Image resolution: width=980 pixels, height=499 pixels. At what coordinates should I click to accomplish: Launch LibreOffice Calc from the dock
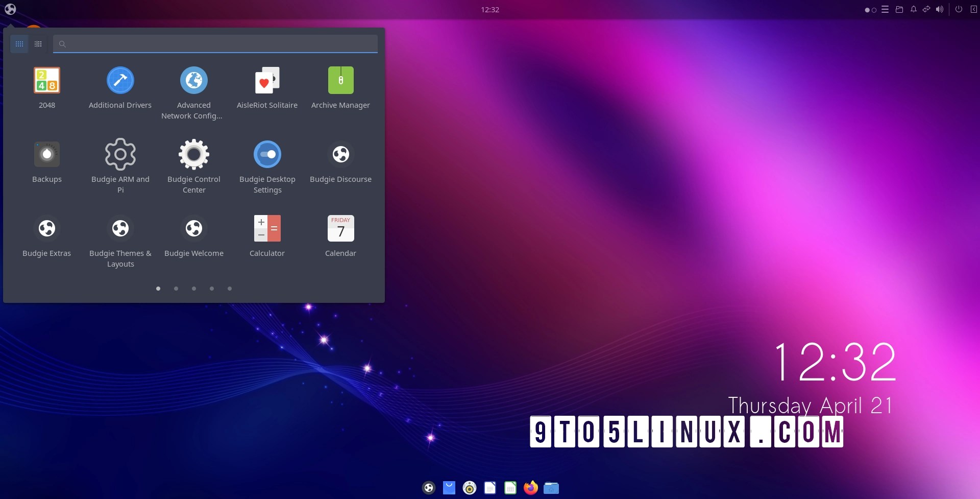pyautogui.click(x=510, y=488)
